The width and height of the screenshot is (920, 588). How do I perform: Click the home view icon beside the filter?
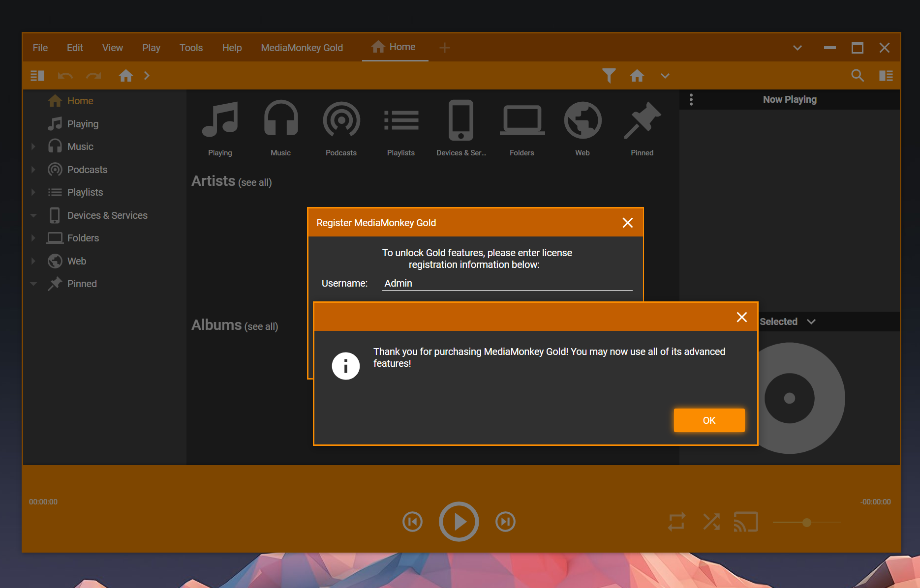coord(637,75)
